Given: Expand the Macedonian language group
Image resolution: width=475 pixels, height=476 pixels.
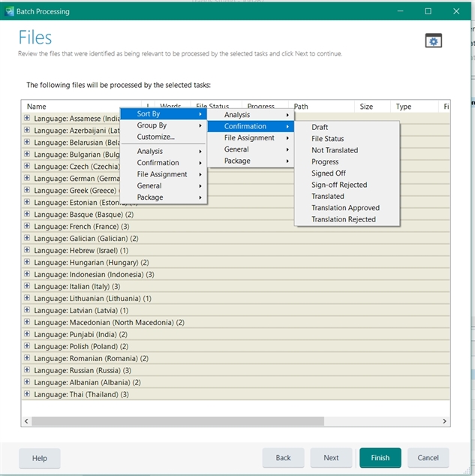Looking at the screenshot, I should coord(27,322).
